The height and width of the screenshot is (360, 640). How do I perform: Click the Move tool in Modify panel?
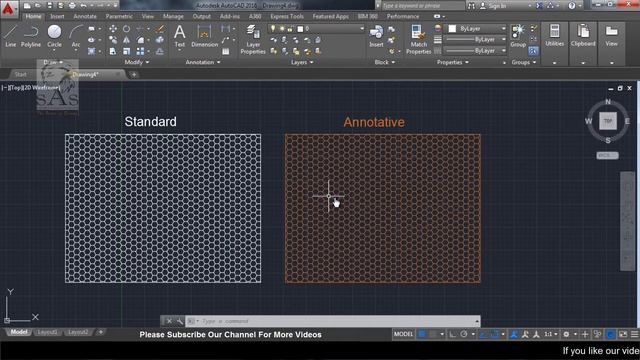pos(113,29)
